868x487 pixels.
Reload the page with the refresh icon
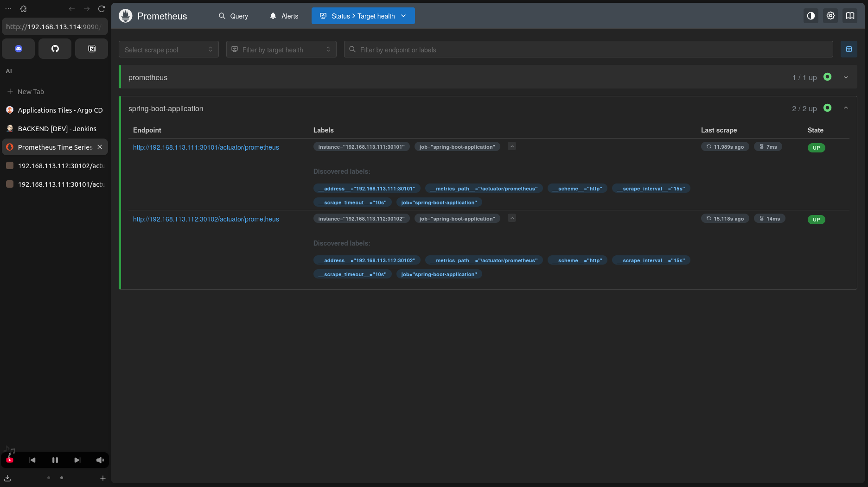[x=102, y=9]
